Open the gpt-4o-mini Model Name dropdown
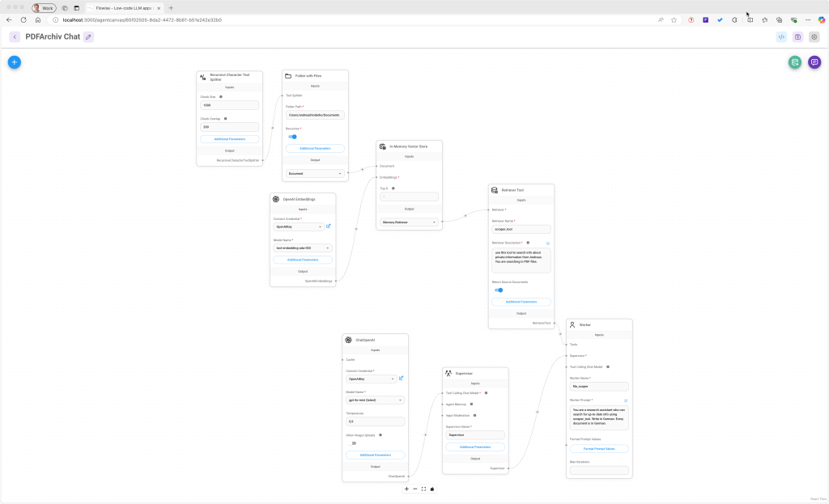Image resolution: width=829 pixels, height=504 pixels. click(x=375, y=400)
